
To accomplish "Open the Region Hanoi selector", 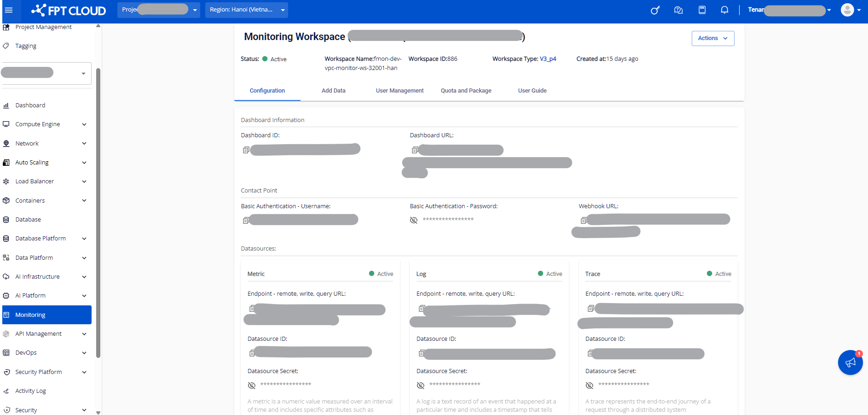I will pos(246,10).
